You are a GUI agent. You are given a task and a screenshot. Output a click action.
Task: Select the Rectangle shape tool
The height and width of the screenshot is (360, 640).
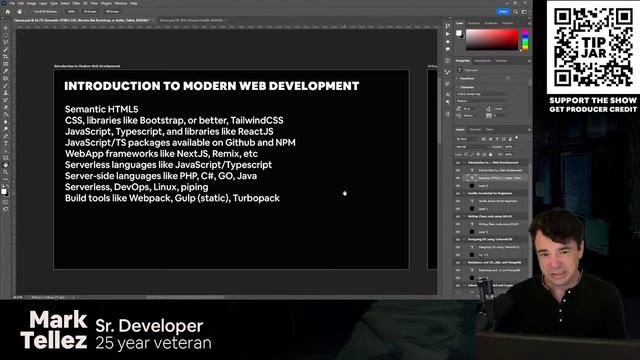[5, 158]
